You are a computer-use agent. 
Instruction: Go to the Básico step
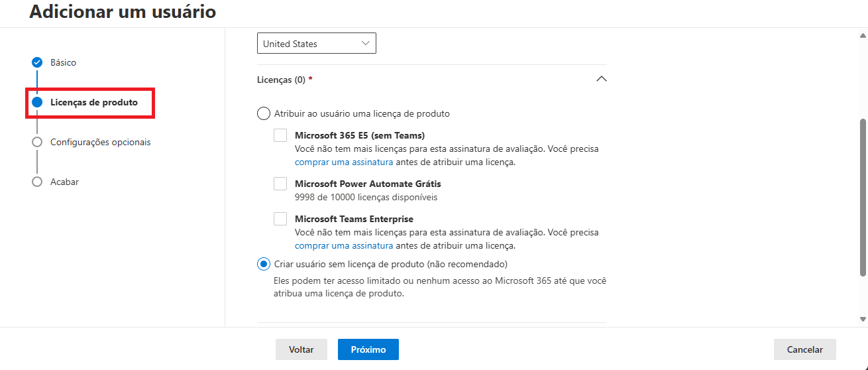[x=63, y=62]
